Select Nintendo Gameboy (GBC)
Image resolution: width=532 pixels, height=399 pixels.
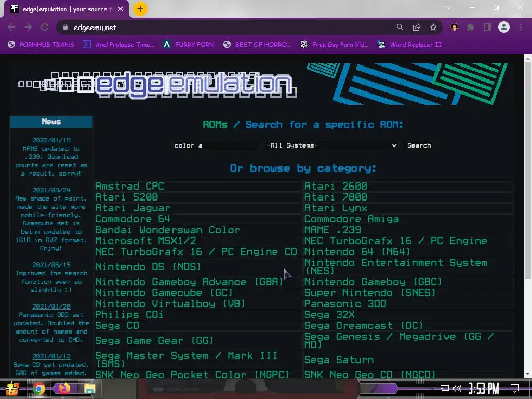tap(373, 282)
